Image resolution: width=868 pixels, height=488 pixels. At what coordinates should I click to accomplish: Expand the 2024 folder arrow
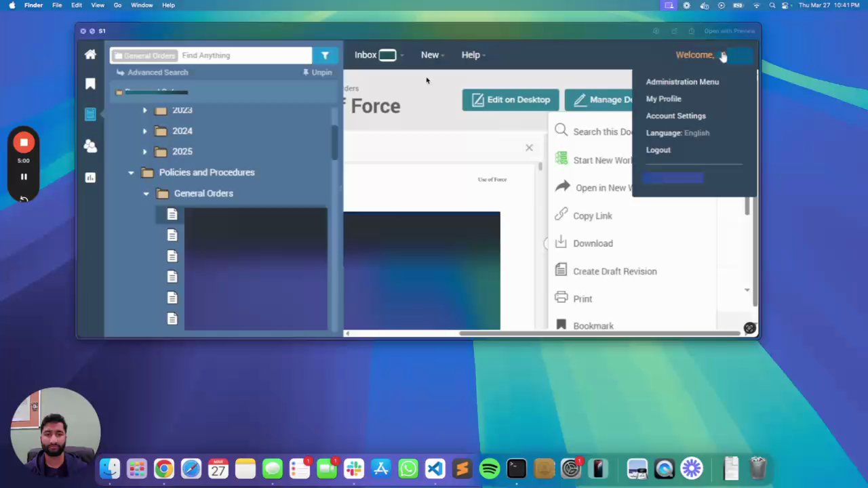[x=144, y=131]
